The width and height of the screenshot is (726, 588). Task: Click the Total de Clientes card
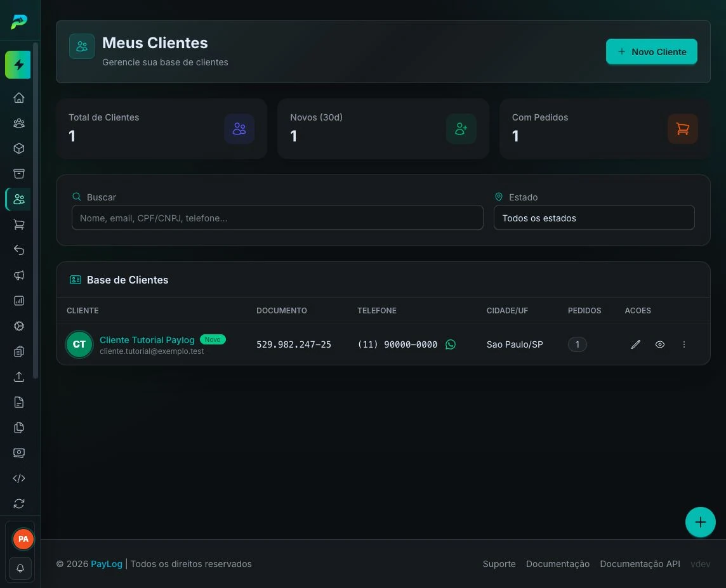point(162,129)
